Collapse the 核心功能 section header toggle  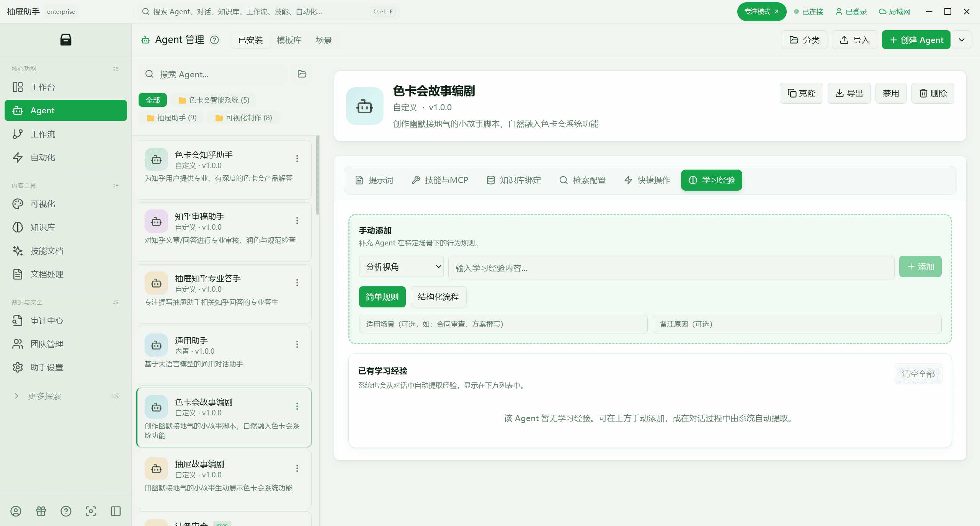(116, 69)
